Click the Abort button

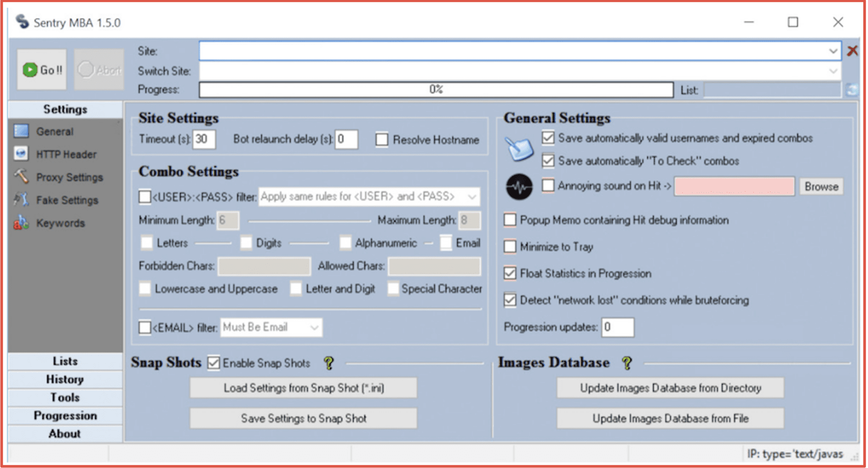(99, 70)
